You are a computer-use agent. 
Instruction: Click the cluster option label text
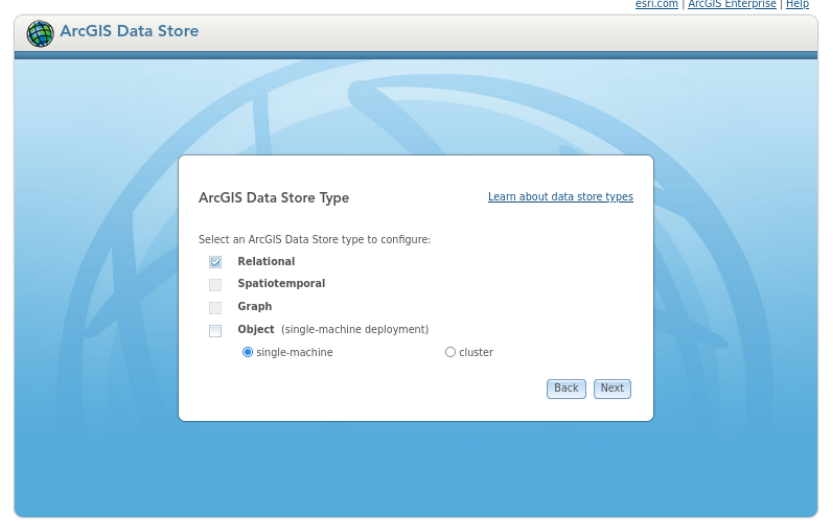(x=476, y=352)
